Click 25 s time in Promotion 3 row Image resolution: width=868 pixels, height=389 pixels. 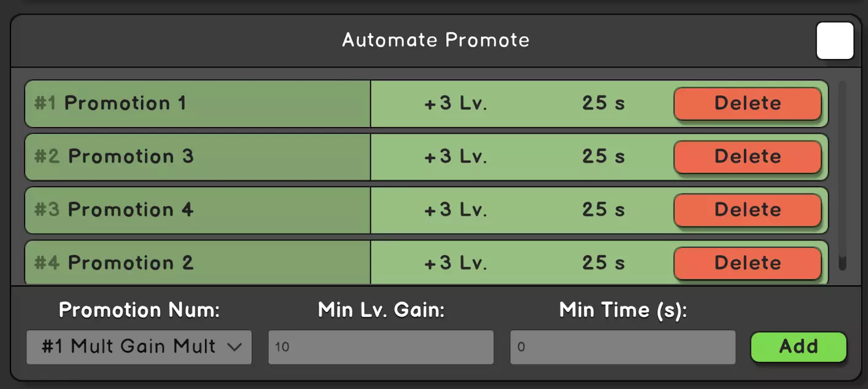coord(603,157)
